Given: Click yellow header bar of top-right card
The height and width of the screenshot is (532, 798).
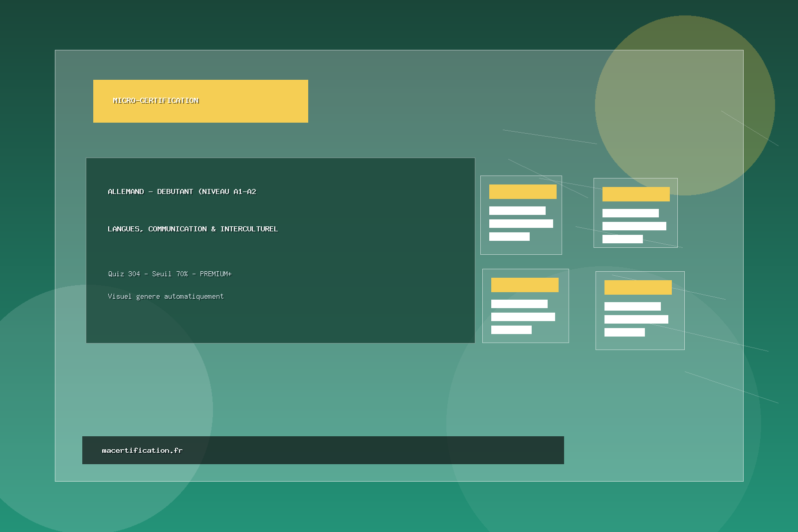Looking at the screenshot, I should 636,194.
